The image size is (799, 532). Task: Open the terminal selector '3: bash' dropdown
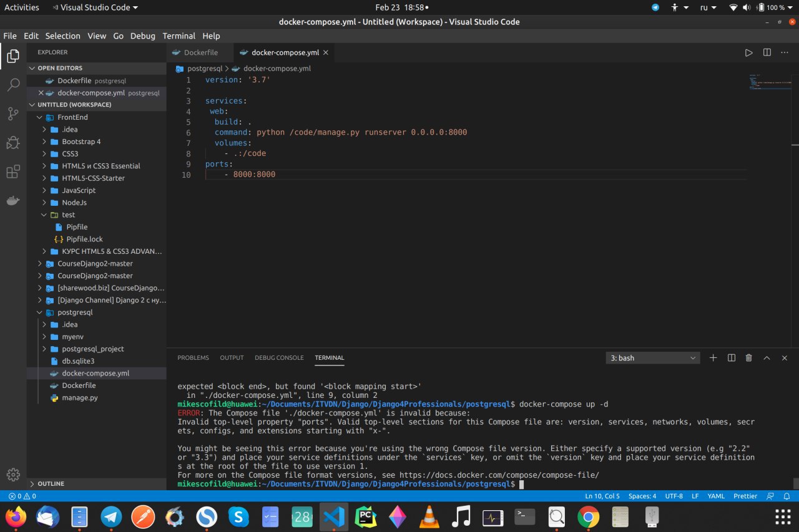point(653,358)
